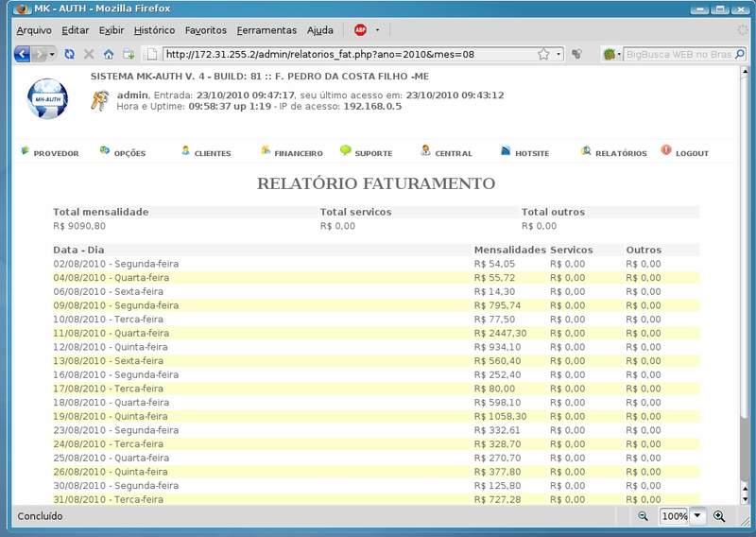Click the Data - Dia column header
Image resolution: width=756 pixels, height=537 pixels.
click(x=78, y=250)
